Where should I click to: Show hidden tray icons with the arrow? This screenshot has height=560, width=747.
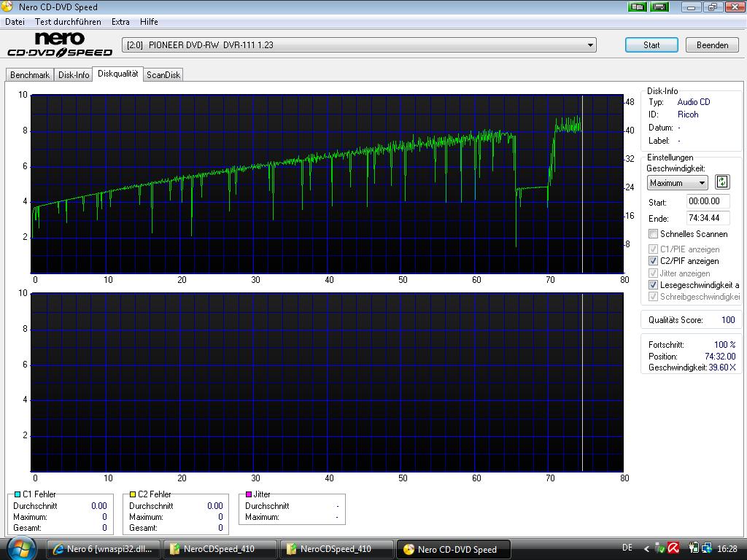click(x=646, y=548)
